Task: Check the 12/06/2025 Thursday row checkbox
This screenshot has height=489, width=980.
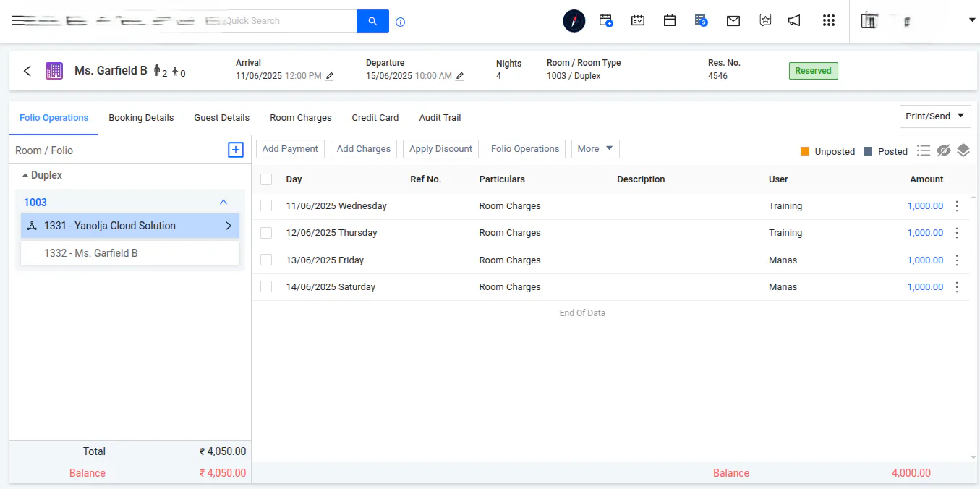Action: pos(266,233)
